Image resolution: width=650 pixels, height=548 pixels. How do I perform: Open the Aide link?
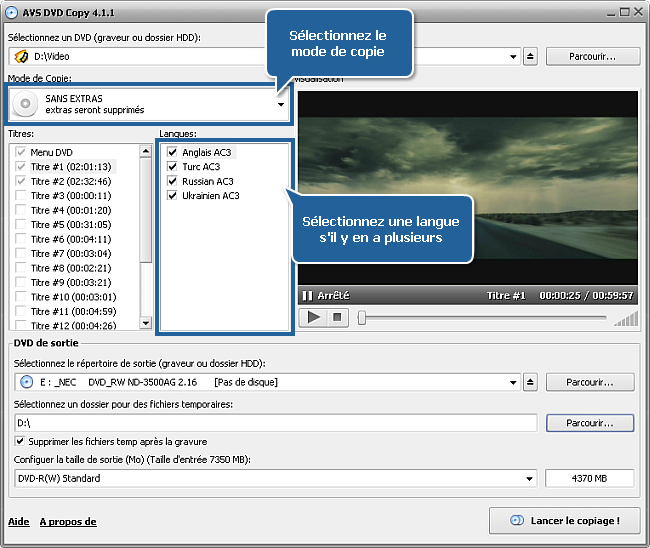[x=19, y=521]
